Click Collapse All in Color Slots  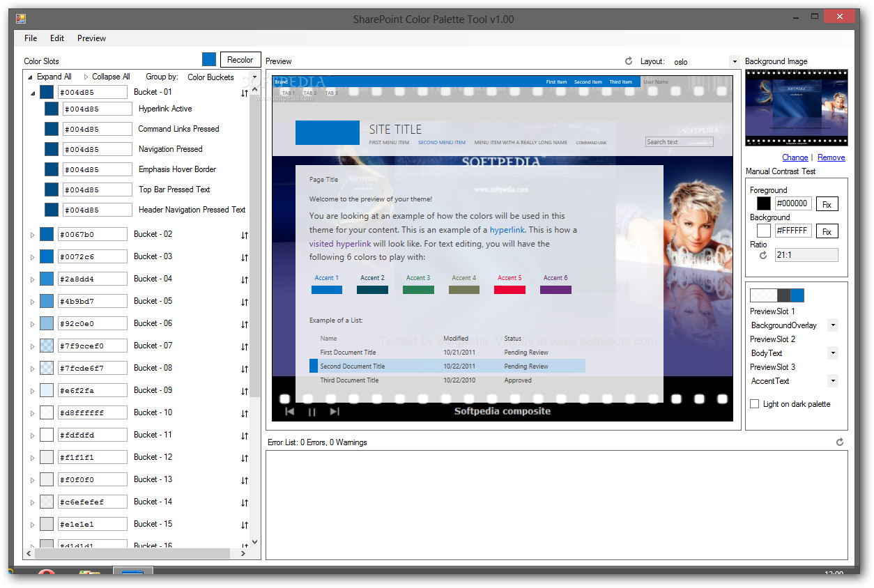111,77
